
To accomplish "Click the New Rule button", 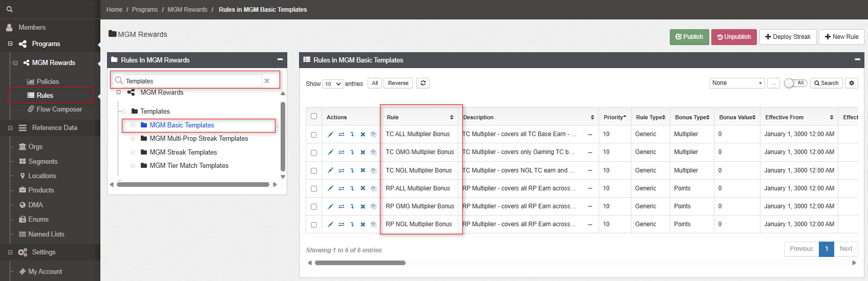I will pos(841,37).
